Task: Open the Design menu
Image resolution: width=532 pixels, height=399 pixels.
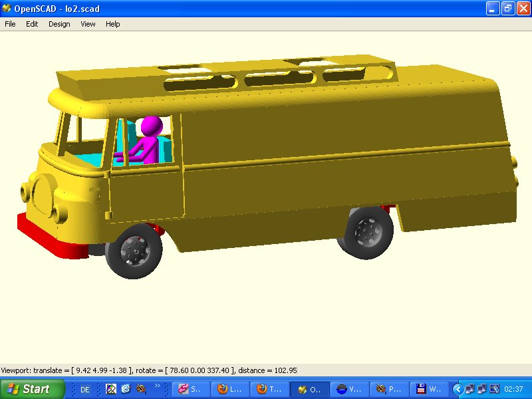Action: point(59,24)
